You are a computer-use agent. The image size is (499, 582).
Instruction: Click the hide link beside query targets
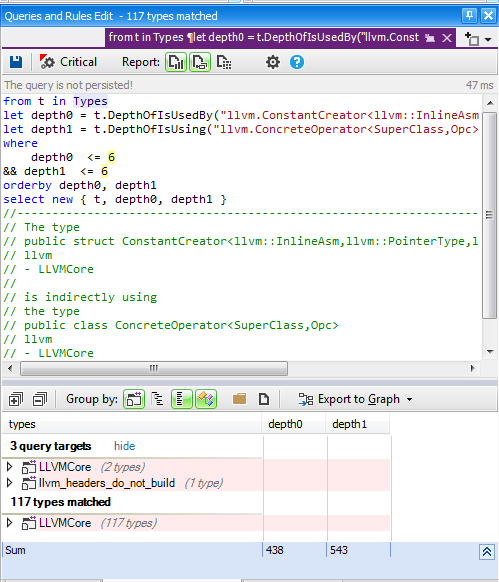[124, 446]
